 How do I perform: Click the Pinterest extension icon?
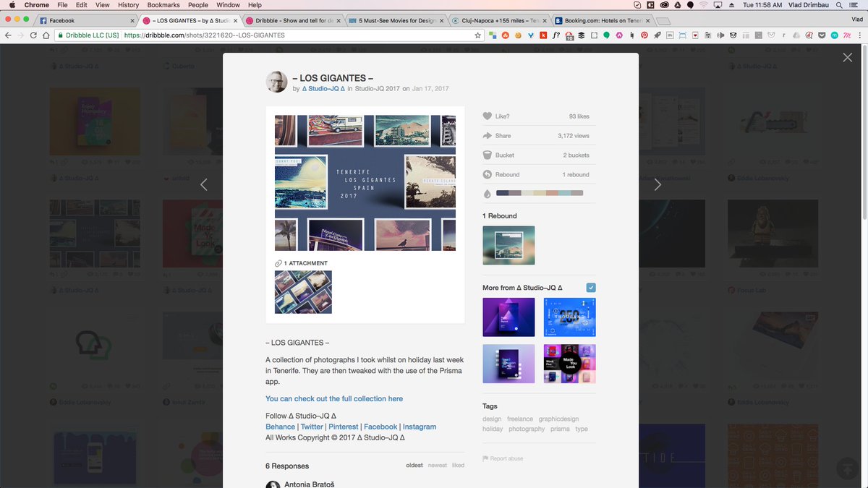coord(644,35)
